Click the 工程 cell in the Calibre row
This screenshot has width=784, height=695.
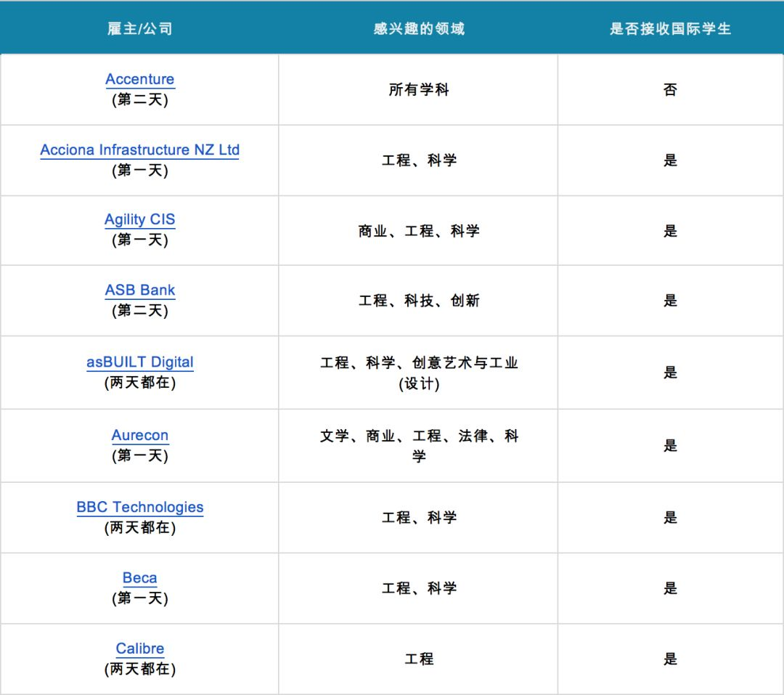[x=419, y=659]
